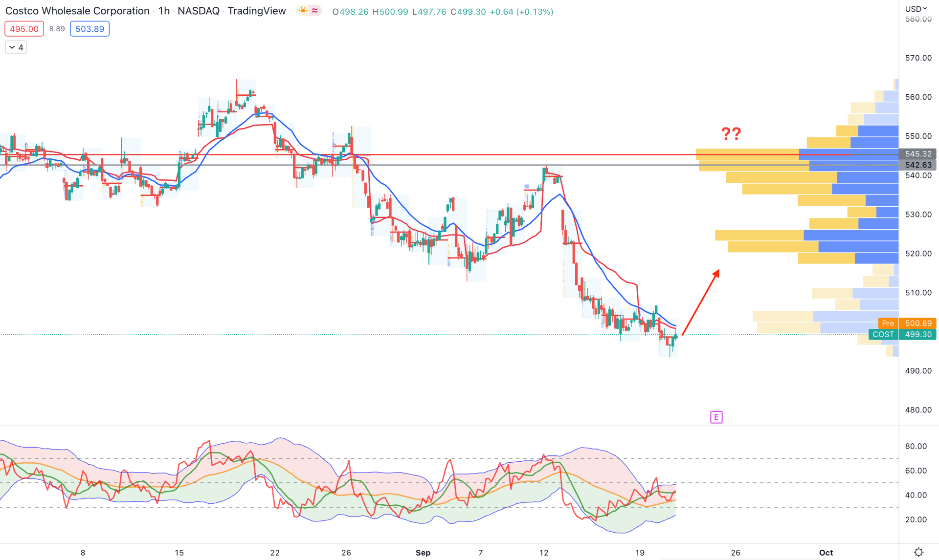Screen dimensions: 939x560
Task: Expand the collapsed indicators legend showing 4
Action: [x=16, y=47]
